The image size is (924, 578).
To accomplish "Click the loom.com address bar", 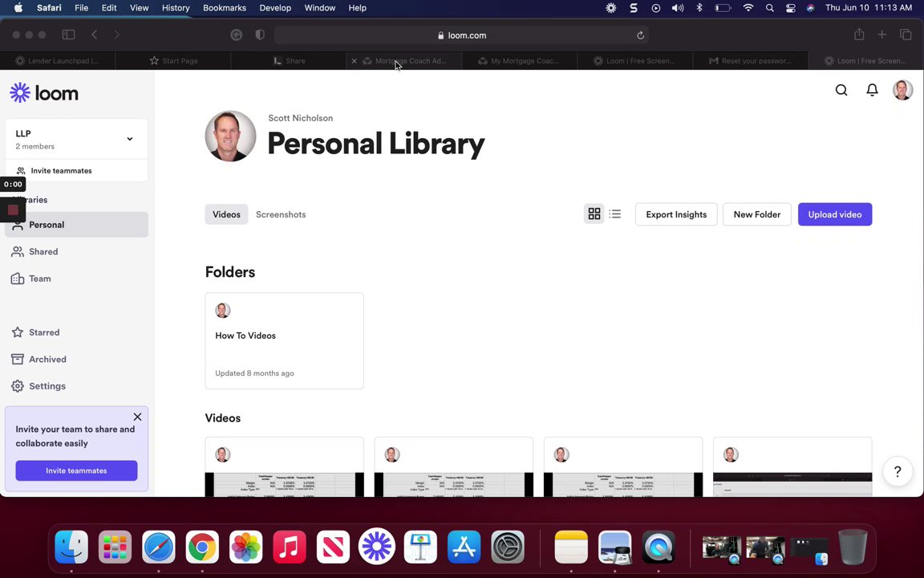I will [461, 35].
